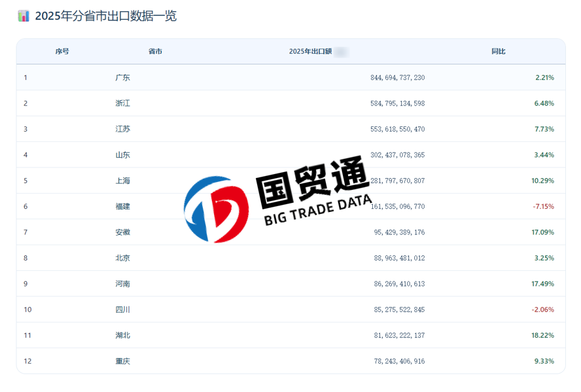The width and height of the screenshot is (581, 392).
Task: Select the 10.29% growth value for 上海
Action: [542, 181]
